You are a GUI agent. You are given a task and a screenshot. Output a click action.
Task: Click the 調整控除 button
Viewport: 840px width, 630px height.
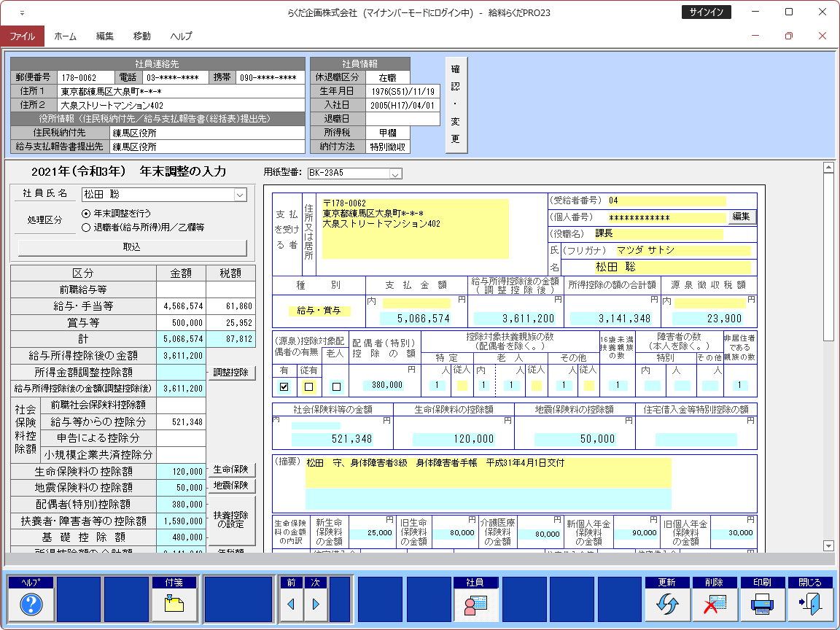[x=231, y=373]
